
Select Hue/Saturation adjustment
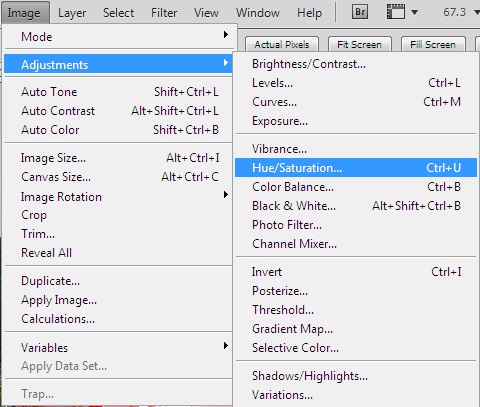click(x=356, y=167)
